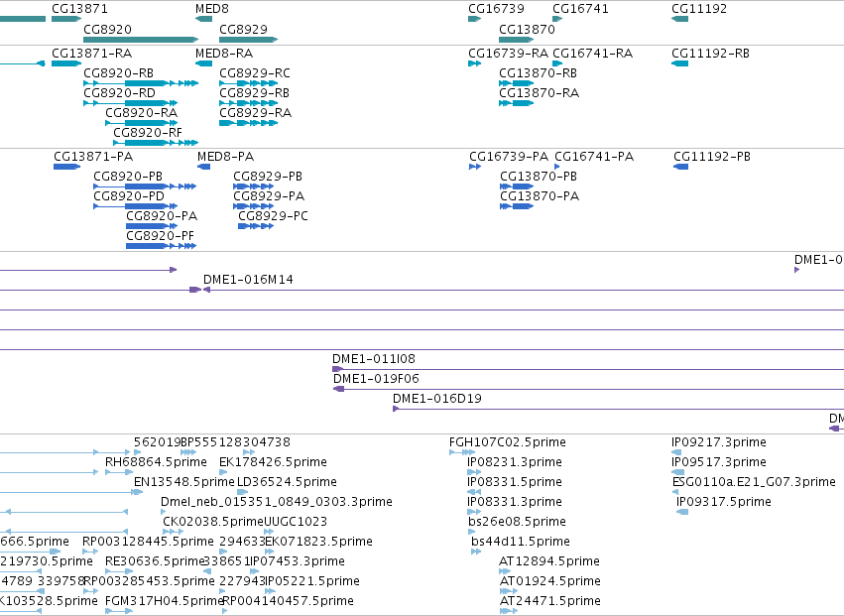Open EST ESG0110a.E21_G07.3prime
The image size is (844, 616).
(754, 482)
